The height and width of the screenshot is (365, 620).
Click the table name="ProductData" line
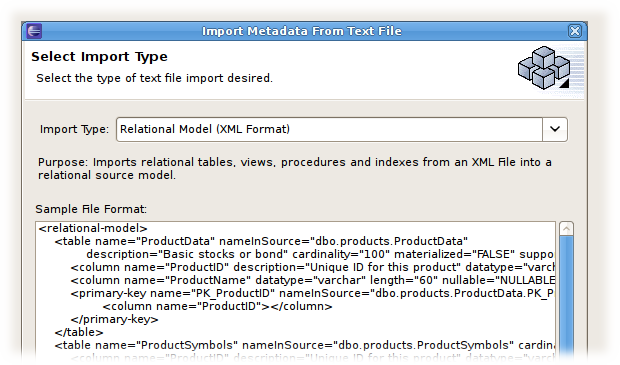[x=261, y=241]
